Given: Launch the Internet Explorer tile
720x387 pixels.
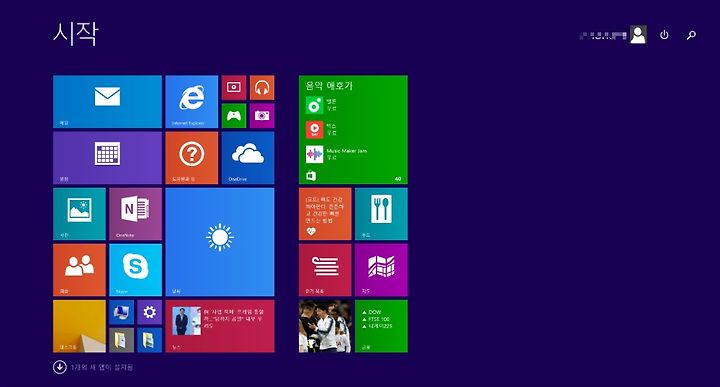Looking at the screenshot, I should tap(191, 102).
